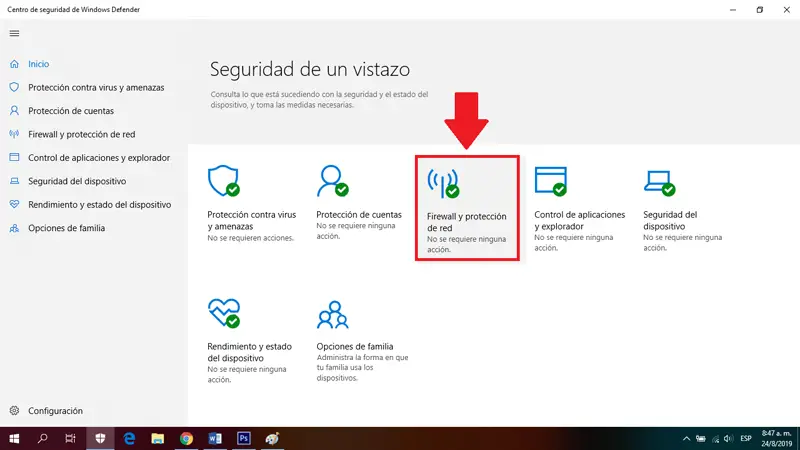This screenshot has height=450, width=800.
Task: Open the large device health heart tile icon
Action: coord(224,313)
